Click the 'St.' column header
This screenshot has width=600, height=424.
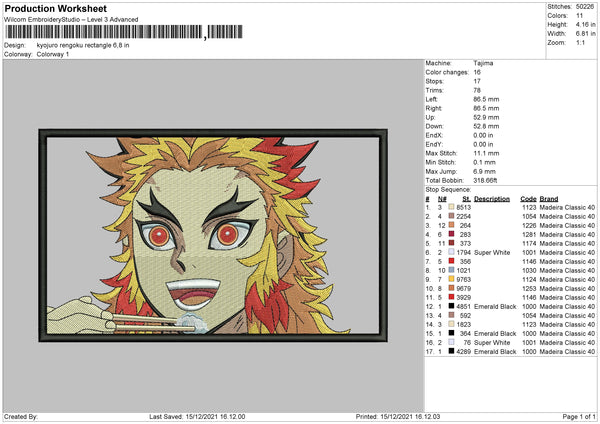tap(466, 199)
